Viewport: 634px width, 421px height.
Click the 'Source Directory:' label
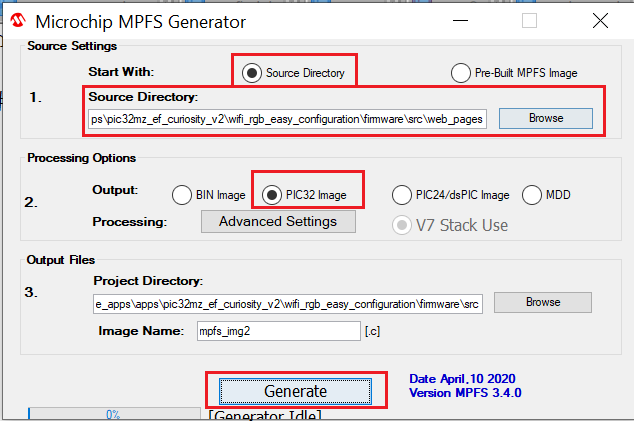click(x=143, y=97)
